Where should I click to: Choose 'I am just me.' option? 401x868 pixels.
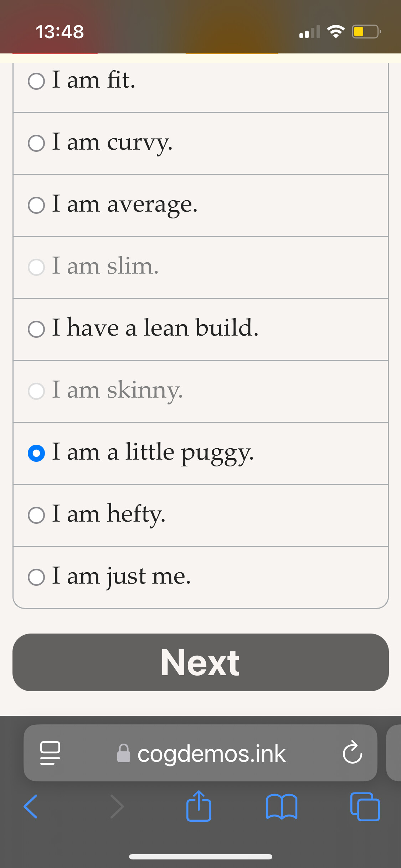(x=36, y=577)
